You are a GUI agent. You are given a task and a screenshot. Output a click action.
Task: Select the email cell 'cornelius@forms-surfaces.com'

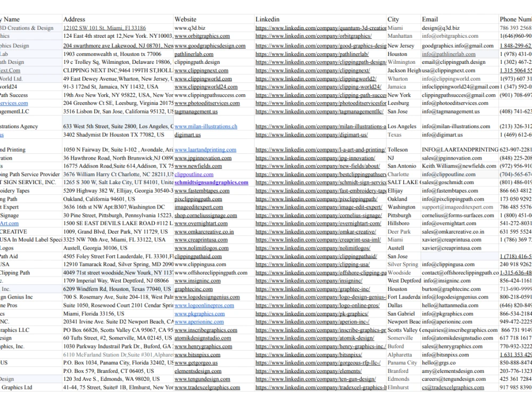pos(460,215)
